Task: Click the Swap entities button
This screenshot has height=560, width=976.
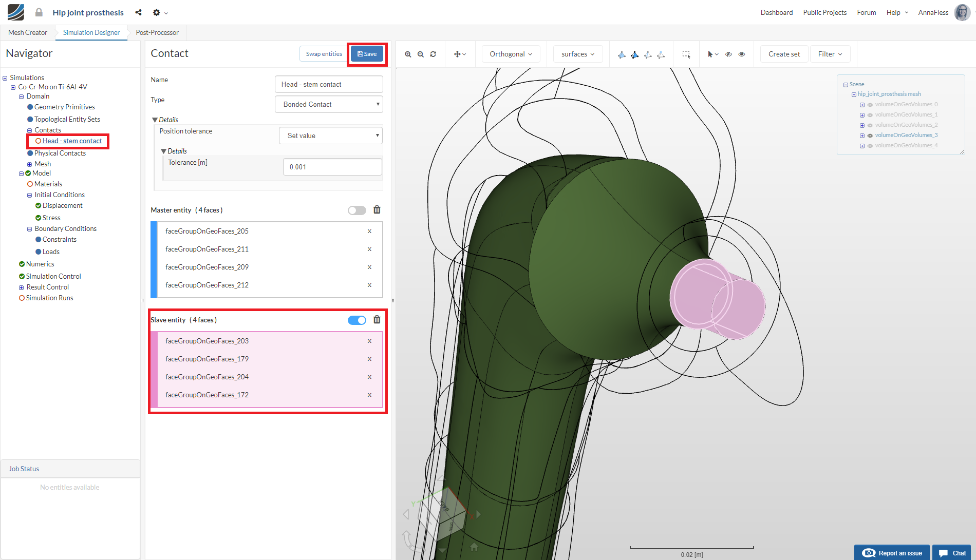Action: click(324, 54)
